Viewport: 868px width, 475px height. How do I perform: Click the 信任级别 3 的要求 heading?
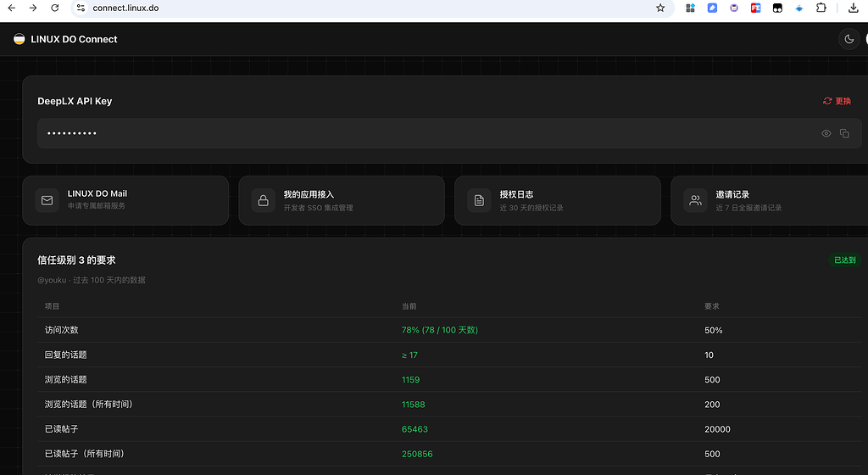click(x=76, y=260)
